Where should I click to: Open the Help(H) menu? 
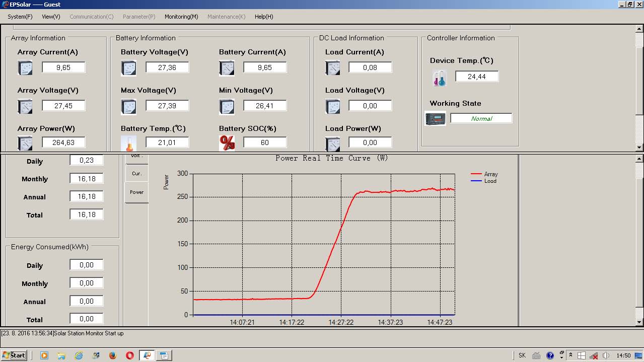[264, 17]
